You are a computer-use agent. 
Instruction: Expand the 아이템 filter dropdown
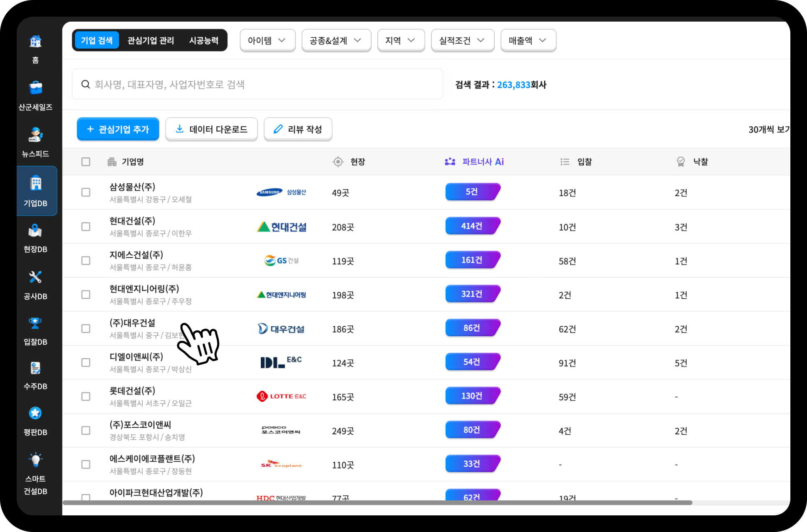(267, 40)
